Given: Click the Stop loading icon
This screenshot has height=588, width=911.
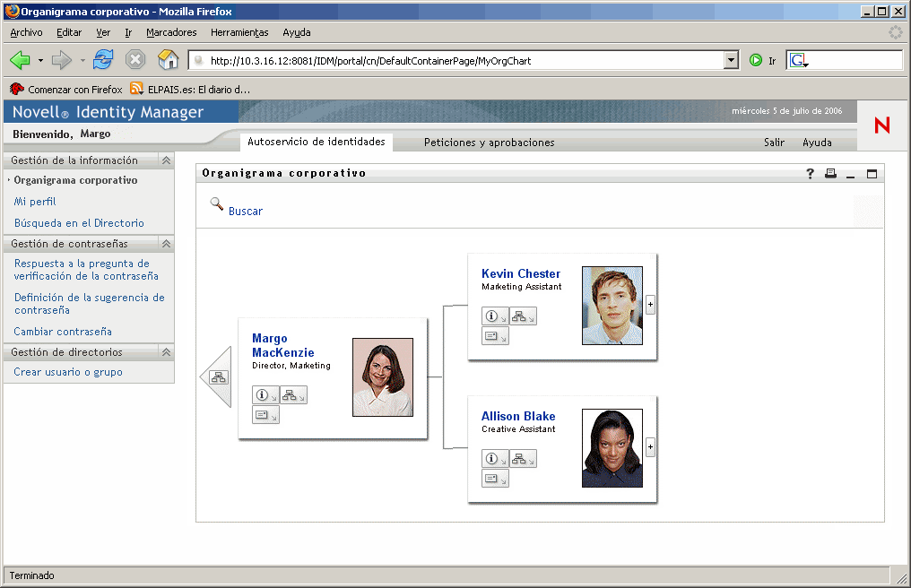Looking at the screenshot, I should tap(135, 59).
